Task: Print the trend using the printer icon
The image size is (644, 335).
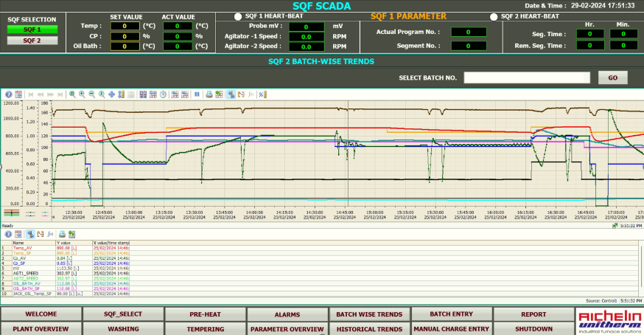Action: (x=209, y=94)
